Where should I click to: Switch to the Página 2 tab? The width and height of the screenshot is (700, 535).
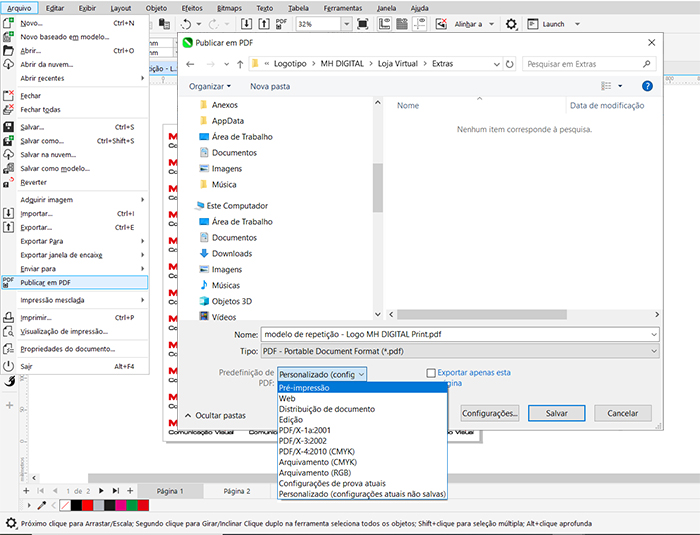pos(237,491)
